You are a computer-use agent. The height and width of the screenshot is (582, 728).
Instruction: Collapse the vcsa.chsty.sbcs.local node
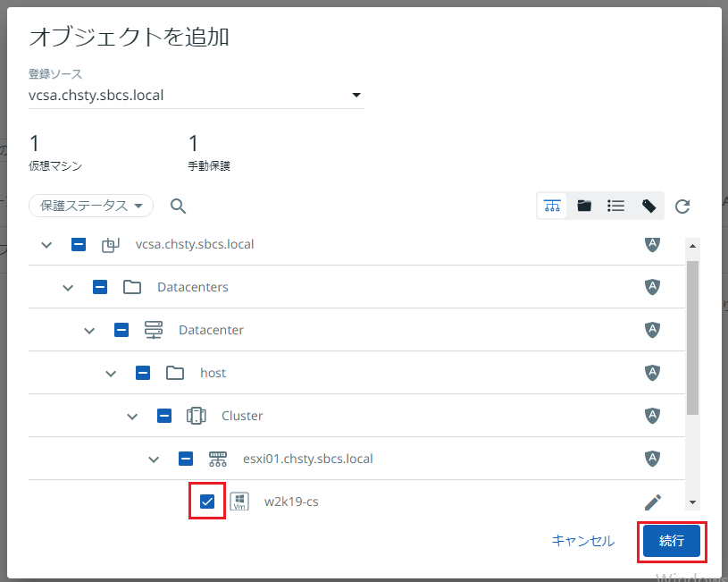click(46, 245)
